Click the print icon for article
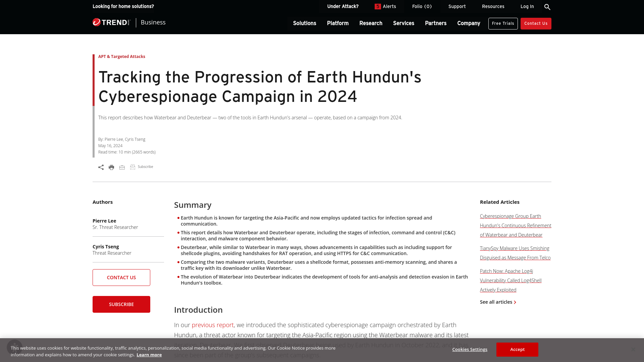This screenshot has height=362, width=644. point(111,167)
